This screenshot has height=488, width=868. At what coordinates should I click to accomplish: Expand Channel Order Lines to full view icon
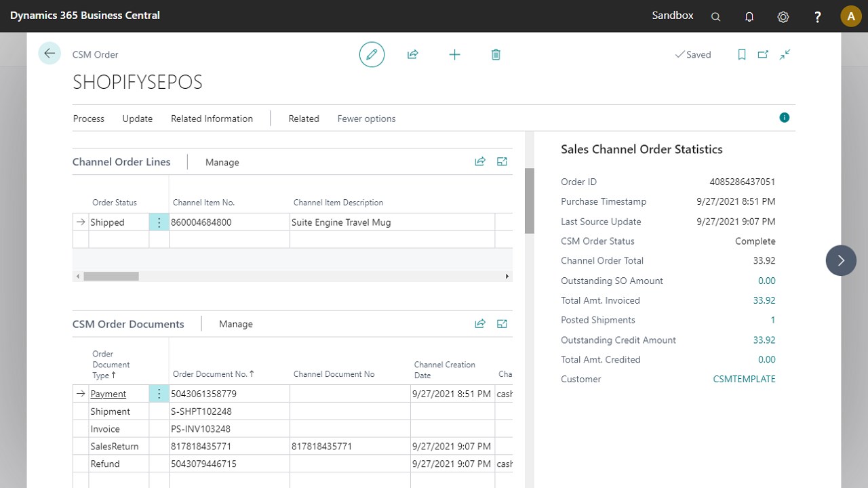(x=502, y=161)
